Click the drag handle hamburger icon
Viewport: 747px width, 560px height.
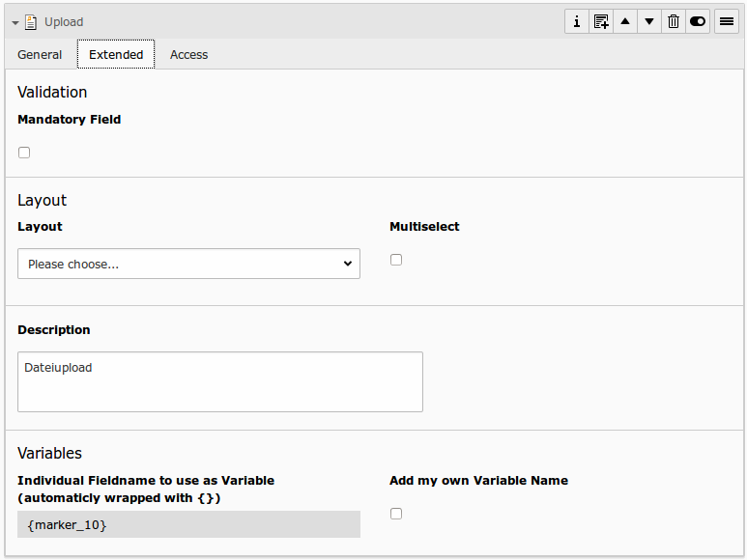click(727, 21)
